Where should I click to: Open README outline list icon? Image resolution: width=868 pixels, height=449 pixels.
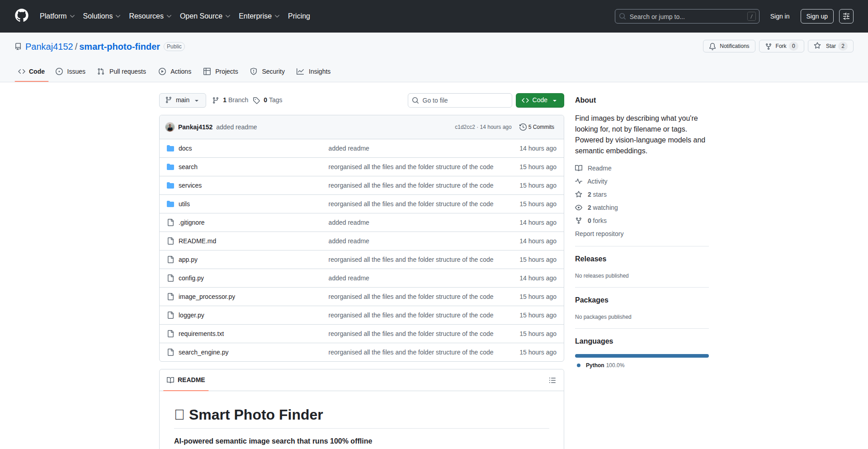pos(552,380)
